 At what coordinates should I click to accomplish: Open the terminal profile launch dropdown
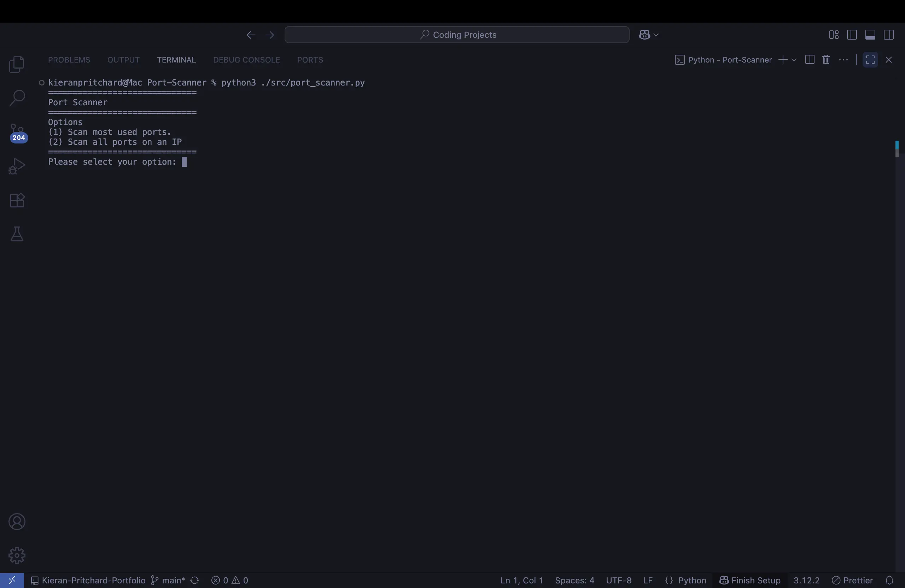pos(793,60)
